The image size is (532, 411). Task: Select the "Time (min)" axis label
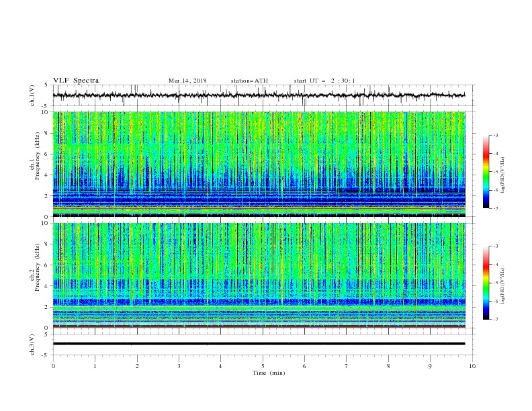(x=269, y=373)
